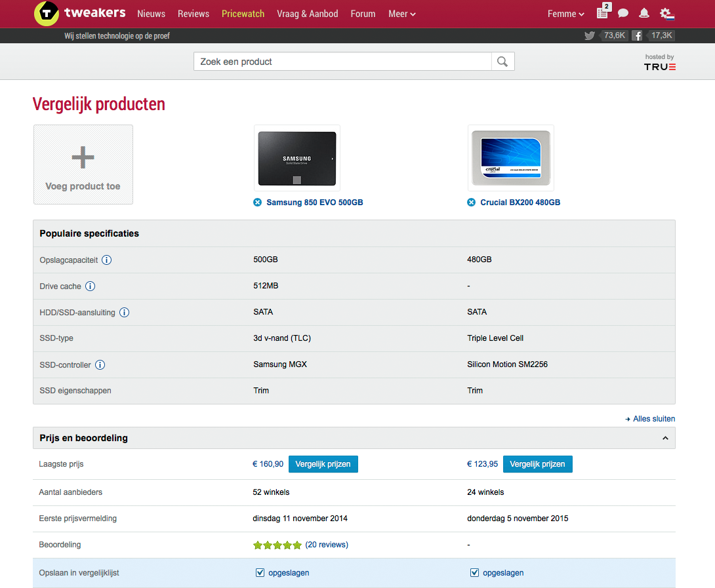Open the 20 reviews link

click(327, 545)
